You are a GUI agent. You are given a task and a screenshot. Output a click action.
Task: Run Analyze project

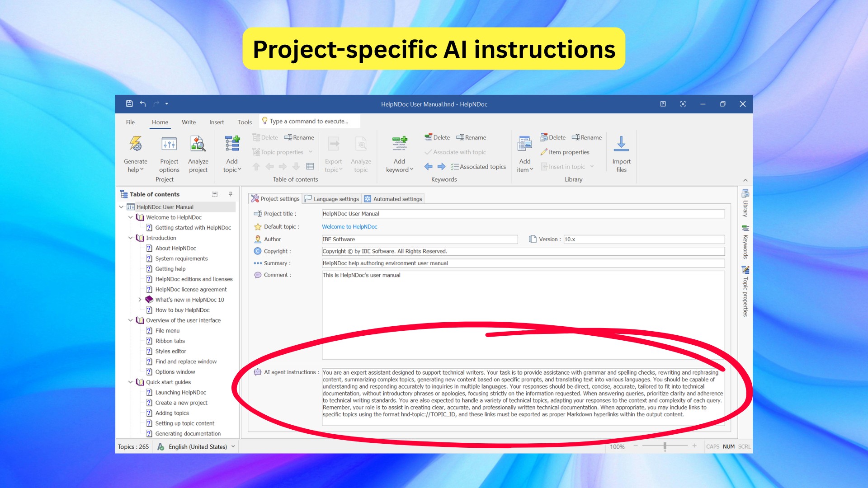click(198, 153)
